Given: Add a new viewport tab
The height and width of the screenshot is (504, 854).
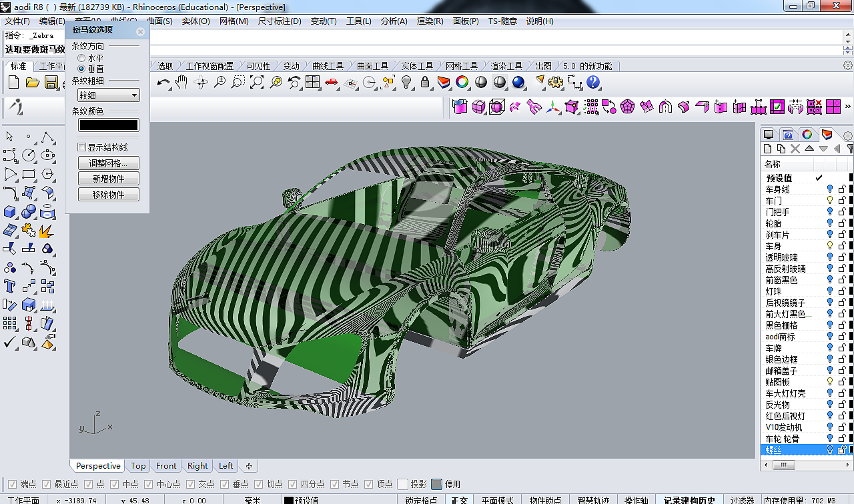Looking at the screenshot, I should click(x=249, y=466).
